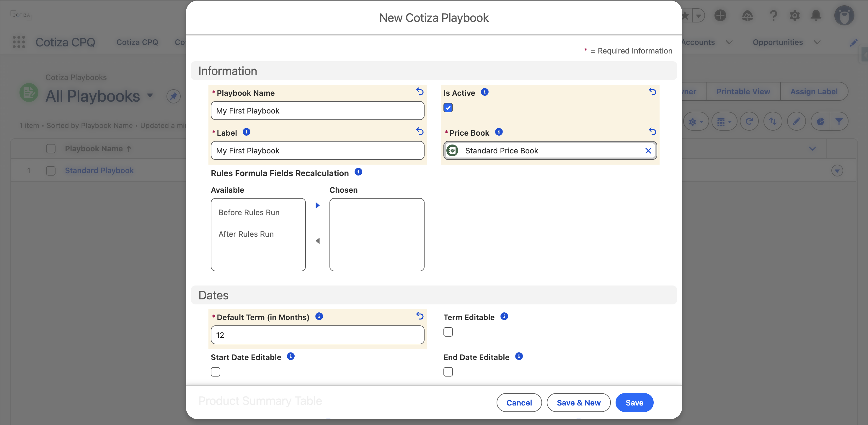Open info tooltip for Is Active

tap(484, 92)
